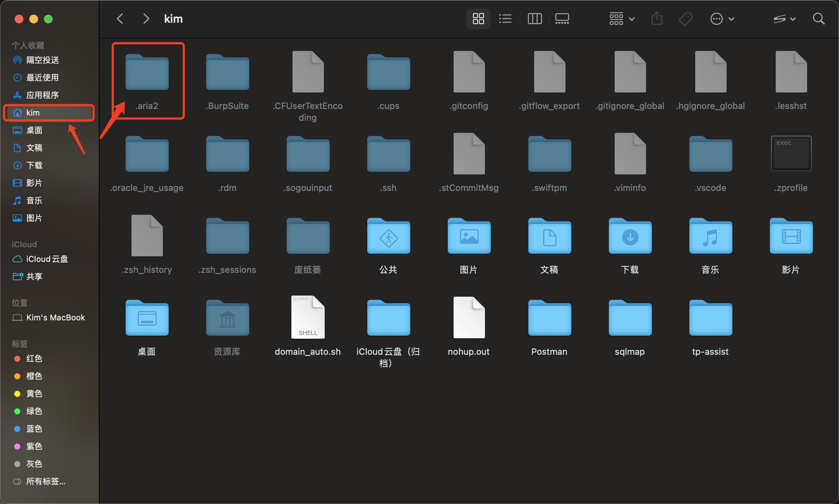This screenshot has width=839, height=504.
Task: Select Kim's MacBook under locations
Action: point(55,317)
